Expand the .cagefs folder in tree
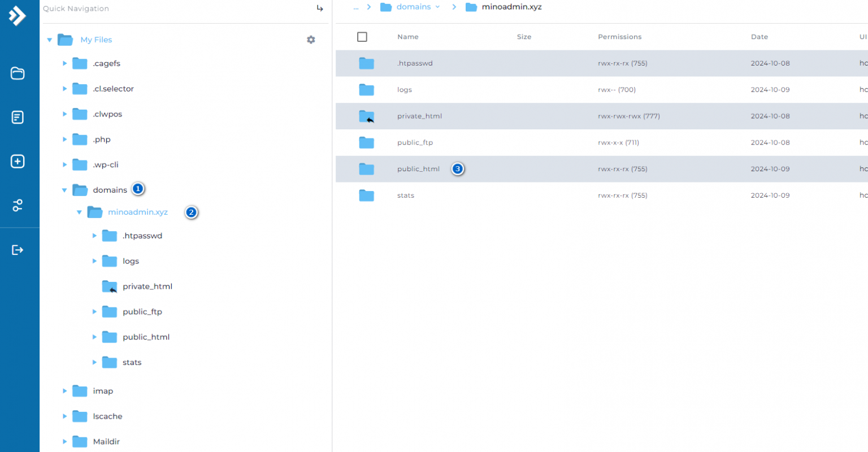868x452 pixels. pyautogui.click(x=64, y=64)
